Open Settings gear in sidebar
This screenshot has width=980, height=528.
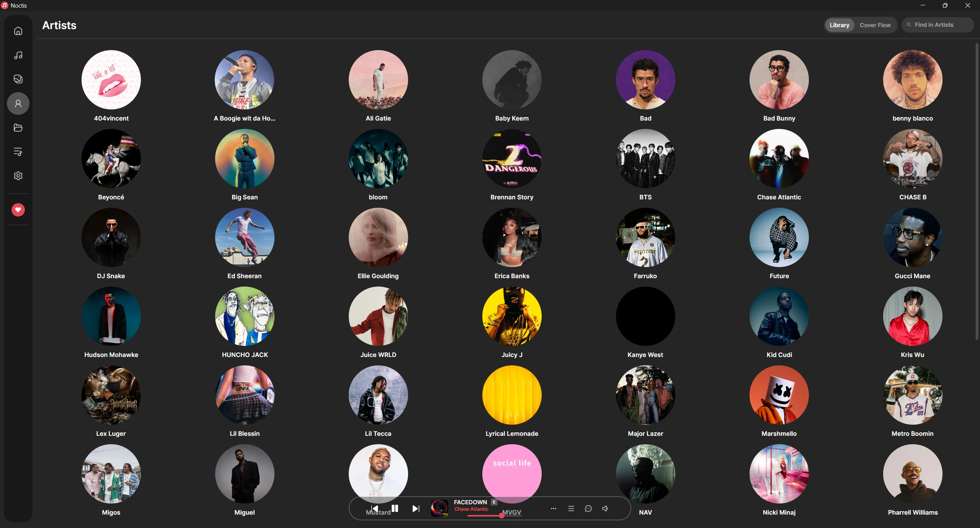click(18, 176)
